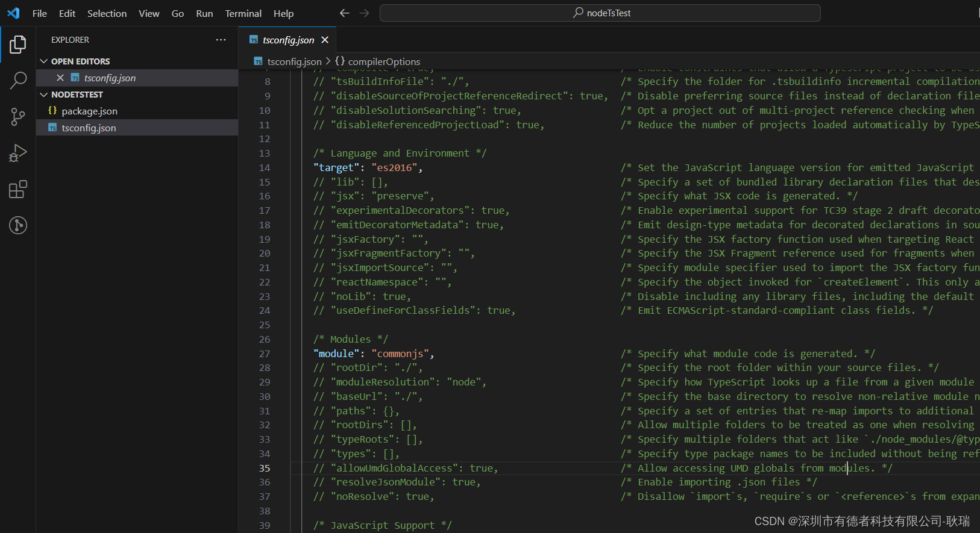Open the Git Graph activity bar icon

18,225
